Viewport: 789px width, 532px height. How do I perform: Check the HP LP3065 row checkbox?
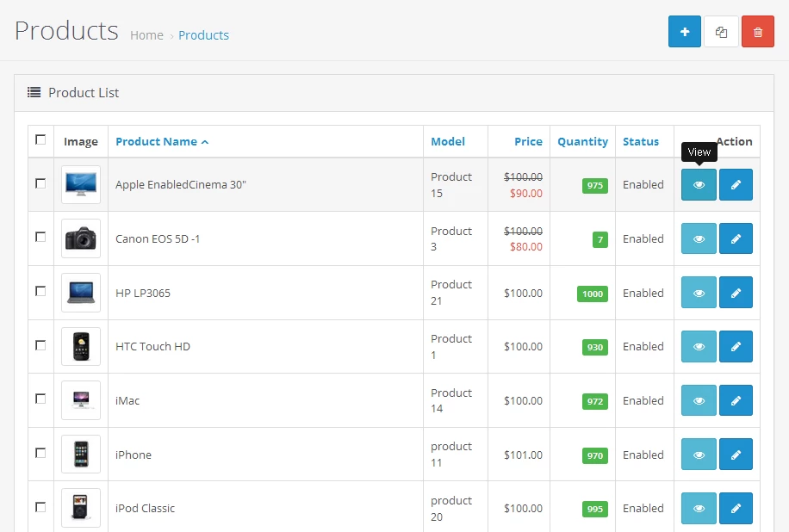40,291
